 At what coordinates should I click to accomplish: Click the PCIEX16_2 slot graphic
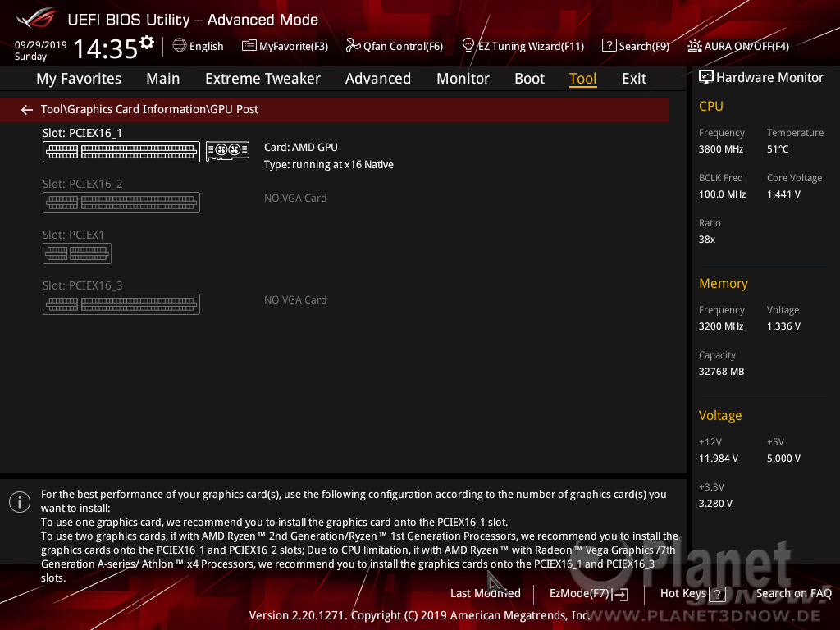coord(121,203)
